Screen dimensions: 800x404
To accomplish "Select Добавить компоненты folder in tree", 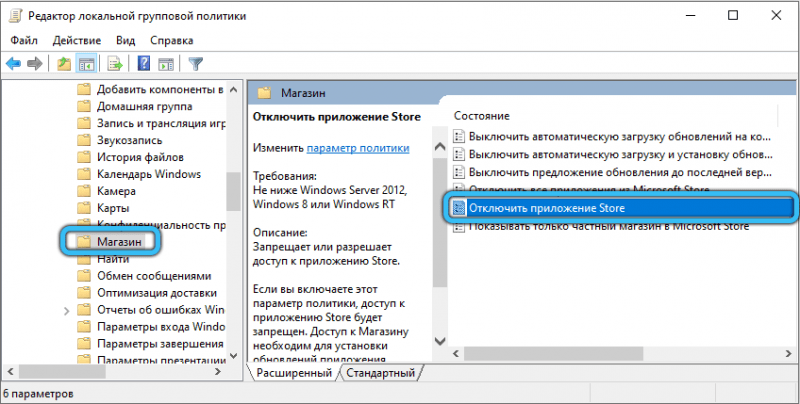I will [151, 89].
